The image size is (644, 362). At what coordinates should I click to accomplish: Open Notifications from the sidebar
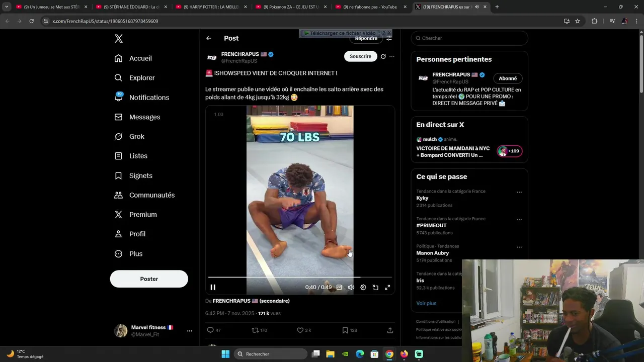[142, 98]
